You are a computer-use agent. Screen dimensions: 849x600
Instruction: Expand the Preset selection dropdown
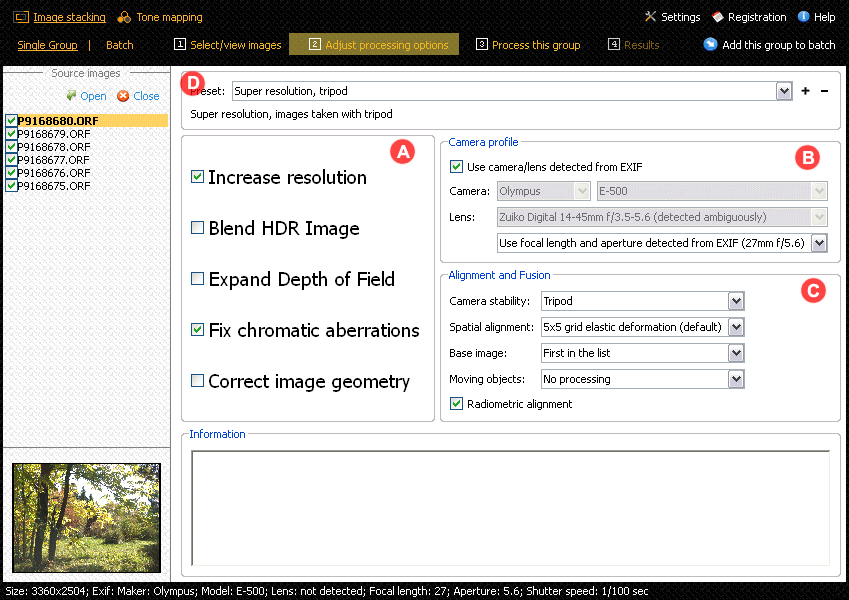pos(784,90)
